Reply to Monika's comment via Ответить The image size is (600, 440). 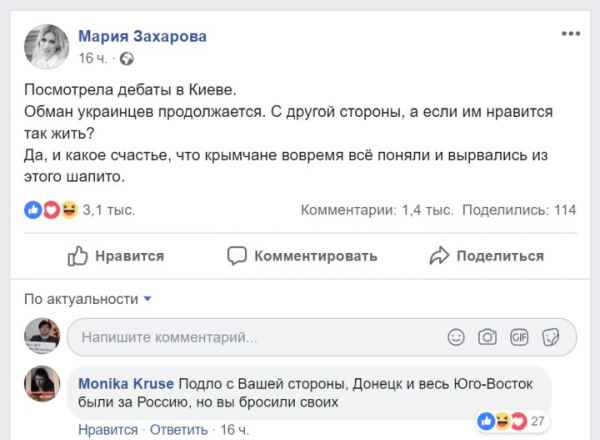(x=176, y=430)
